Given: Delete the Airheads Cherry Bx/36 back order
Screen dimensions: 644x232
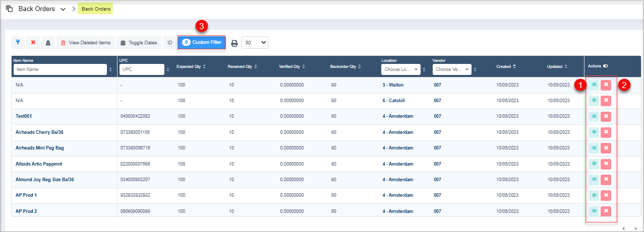Looking at the screenshot, I should point(606,132).
